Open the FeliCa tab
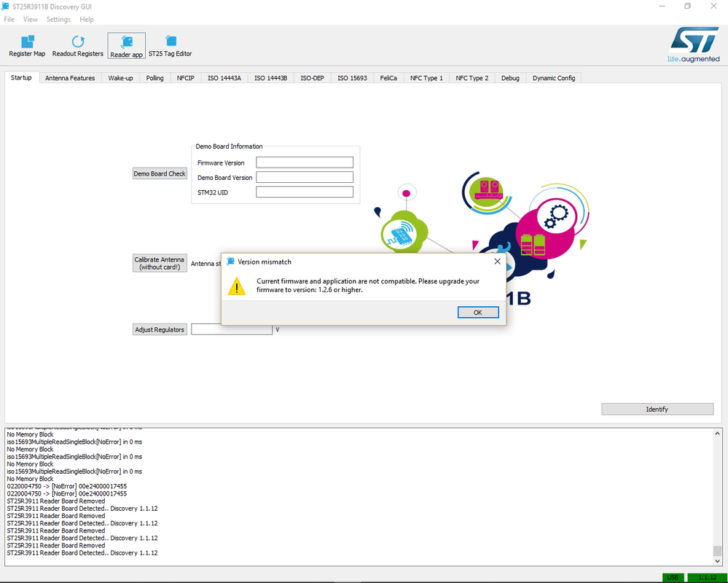 coord(388,78)
